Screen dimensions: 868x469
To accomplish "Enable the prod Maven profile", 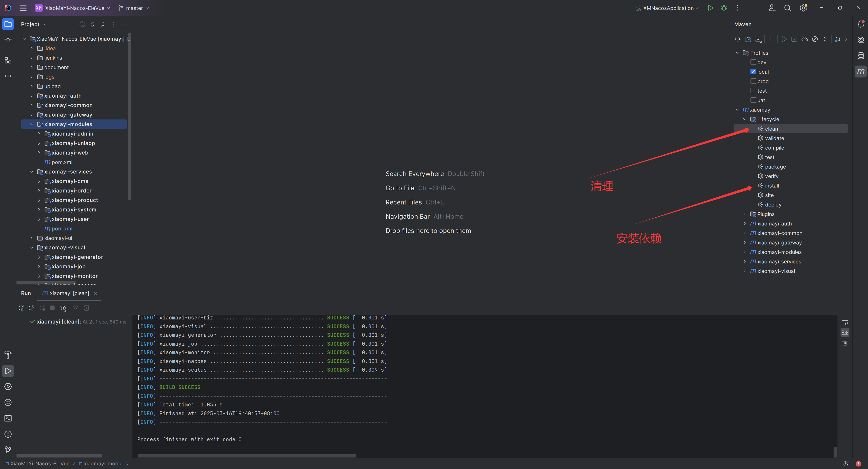I will (x=753, y=81).
